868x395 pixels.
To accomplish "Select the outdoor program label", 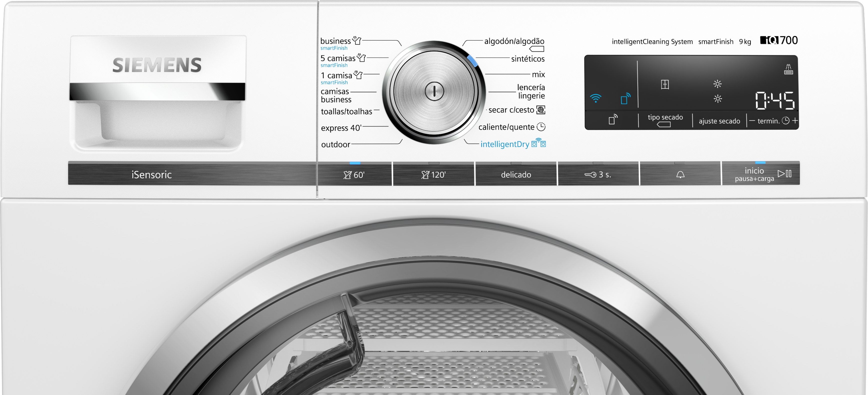I will pos(336,145).
